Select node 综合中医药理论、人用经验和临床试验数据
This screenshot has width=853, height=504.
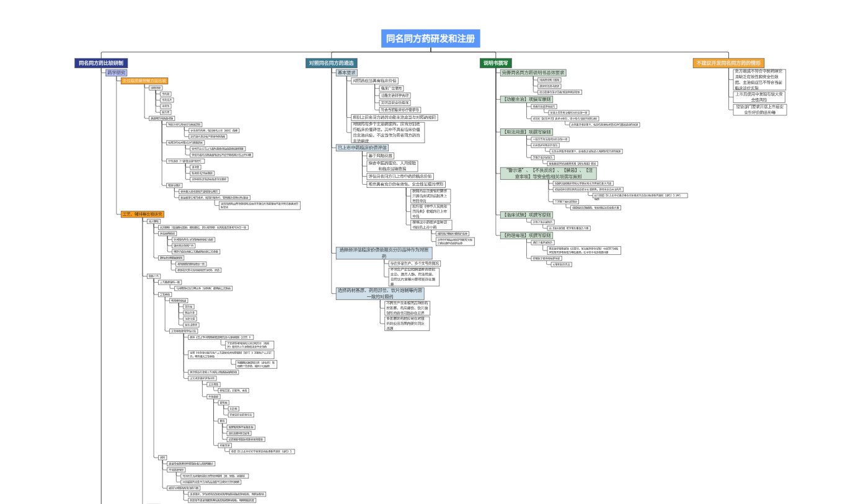tap(392, 166)
